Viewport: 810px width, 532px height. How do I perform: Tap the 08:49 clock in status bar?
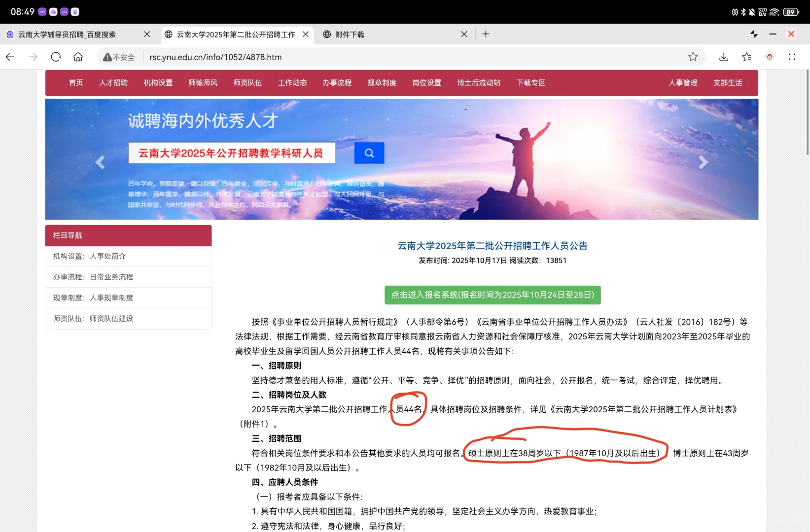point(23,12)
